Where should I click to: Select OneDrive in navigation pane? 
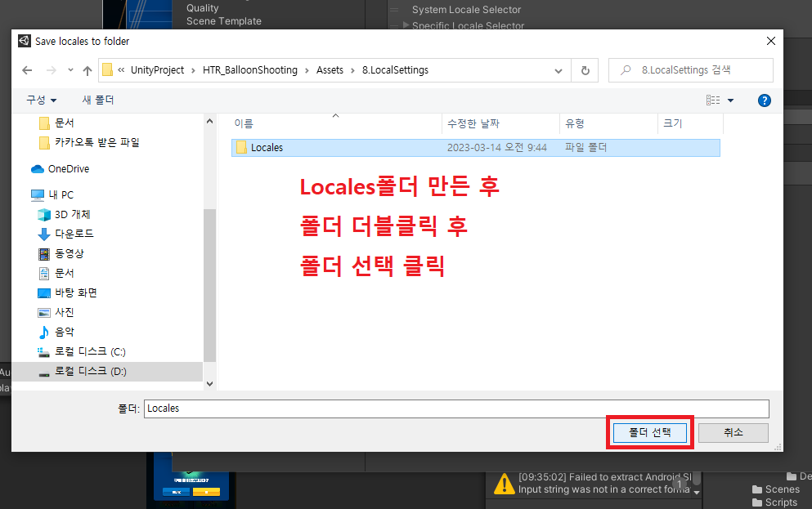click(x=60, y=169)
